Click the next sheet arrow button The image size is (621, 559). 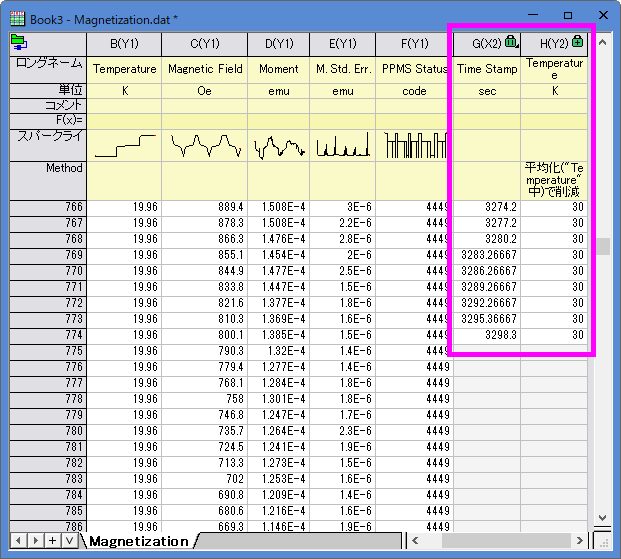(x=35, y=540)
